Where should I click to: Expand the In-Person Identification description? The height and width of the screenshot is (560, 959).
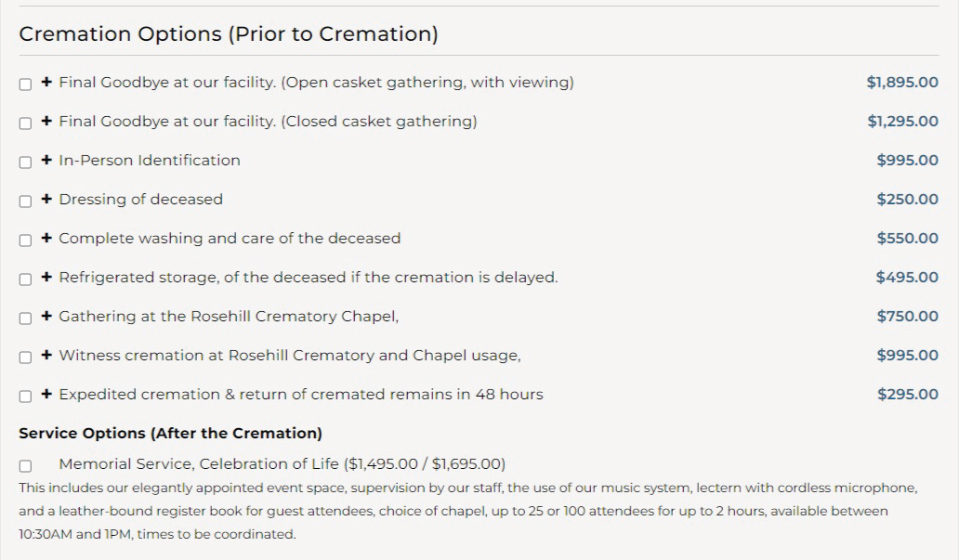(46, 160)
